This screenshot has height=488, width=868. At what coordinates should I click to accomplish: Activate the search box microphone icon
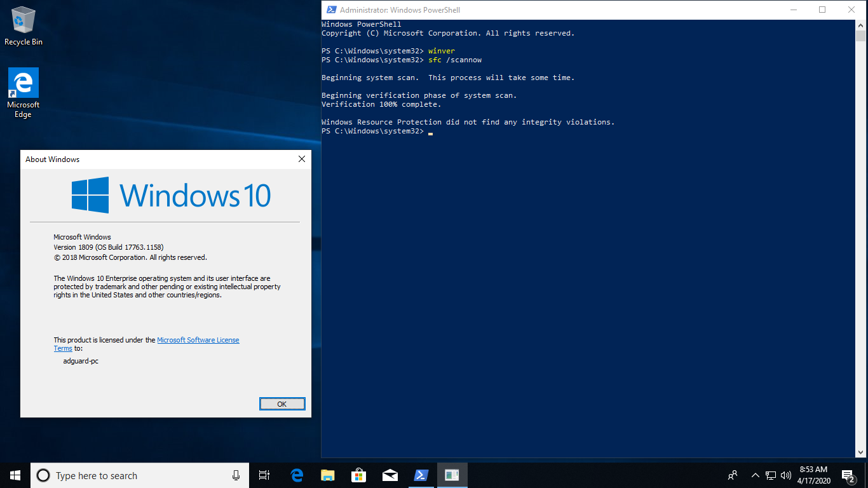pyautogui.click(x=236, y=475)
